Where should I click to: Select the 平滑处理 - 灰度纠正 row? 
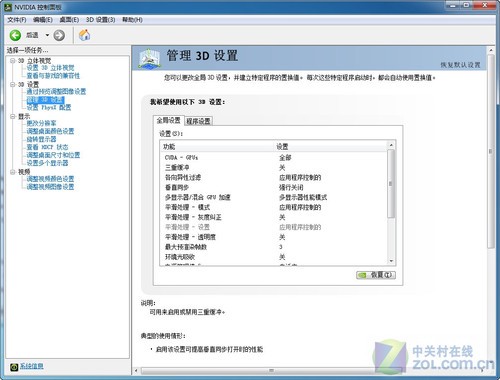[x=274, y=217]
